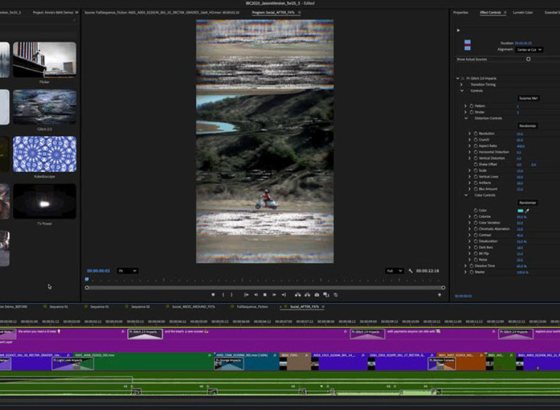Click the Surprise Me! button
This screenshot has width=560, height=410.
pos(529,98)
